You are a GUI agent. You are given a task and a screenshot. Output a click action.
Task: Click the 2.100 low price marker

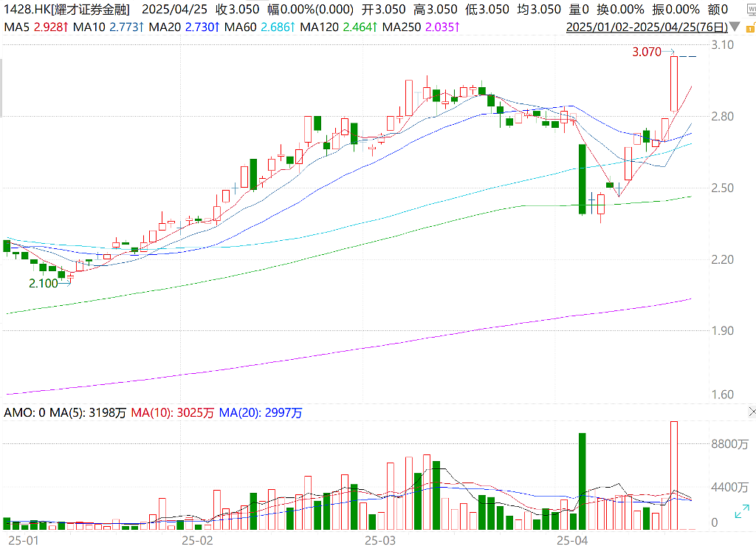click(44, 283)
